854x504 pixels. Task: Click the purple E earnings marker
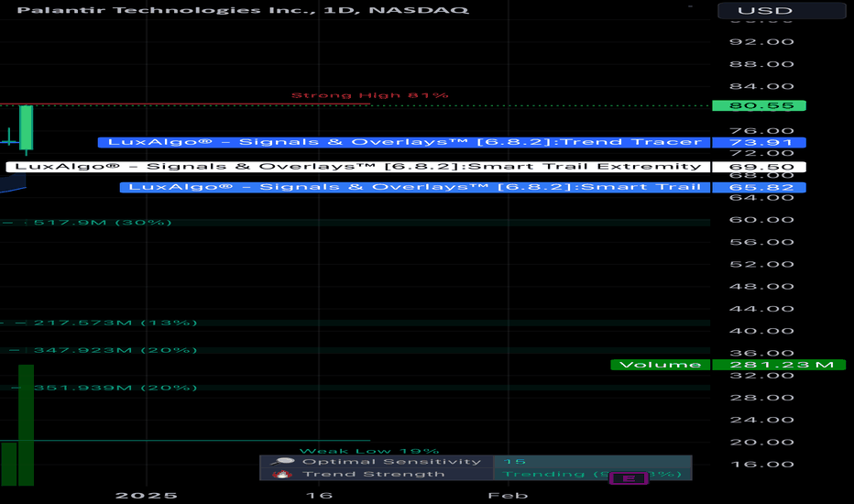tap(629, 478)
